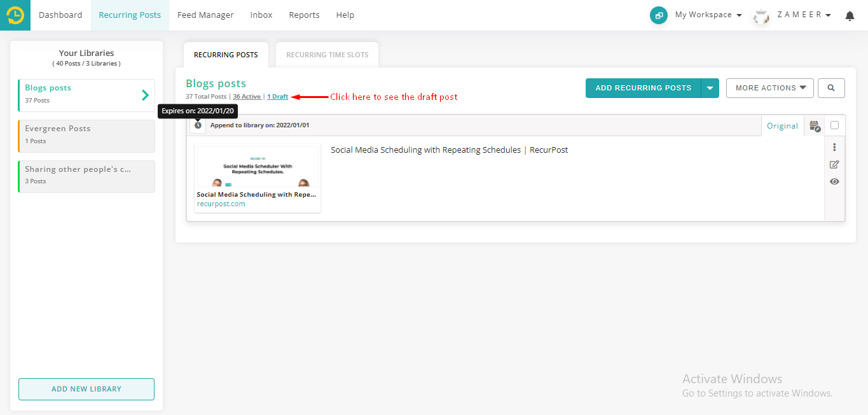
Task: Expand the My Workspace dropdown
Action: click(x=708, y=15)
